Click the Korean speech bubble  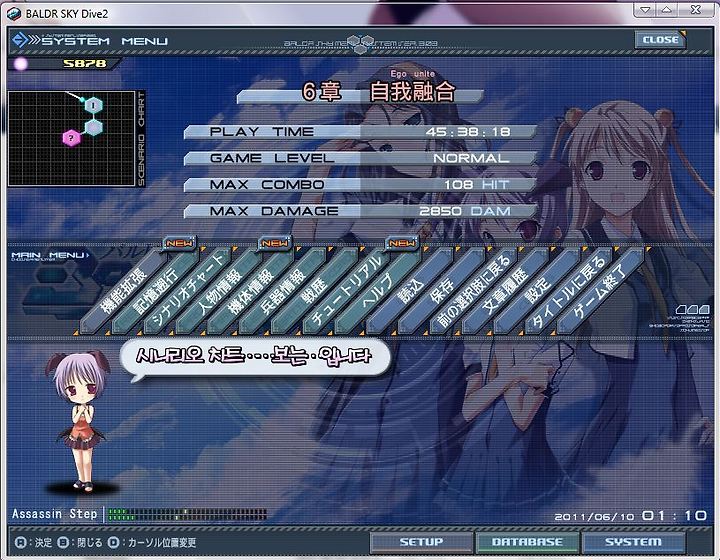255,359
